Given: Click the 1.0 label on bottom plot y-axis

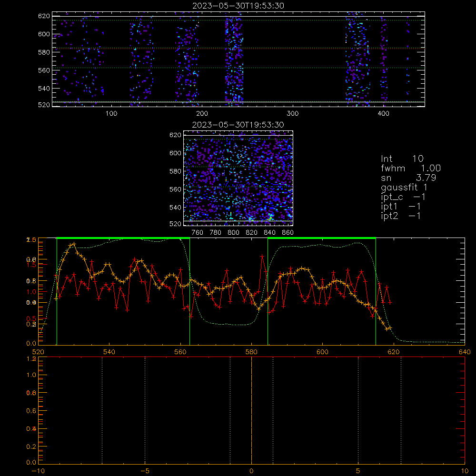Looking at the screenshot, I should [31, 375].
